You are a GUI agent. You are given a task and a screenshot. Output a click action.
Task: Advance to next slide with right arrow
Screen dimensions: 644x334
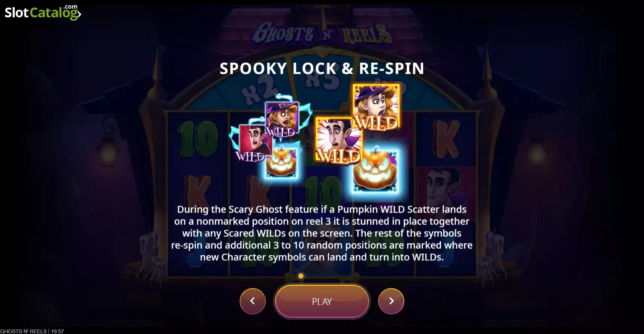(391, 301)
